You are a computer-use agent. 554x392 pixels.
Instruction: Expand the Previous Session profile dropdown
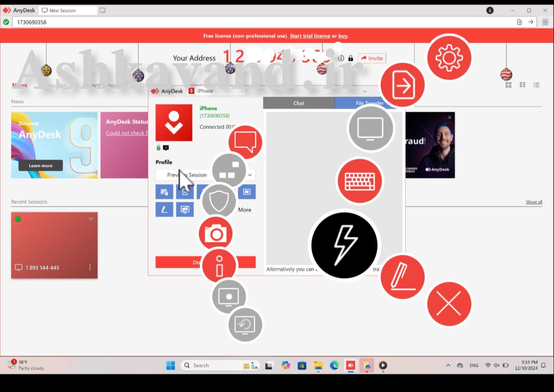click(x=206, y=175)
